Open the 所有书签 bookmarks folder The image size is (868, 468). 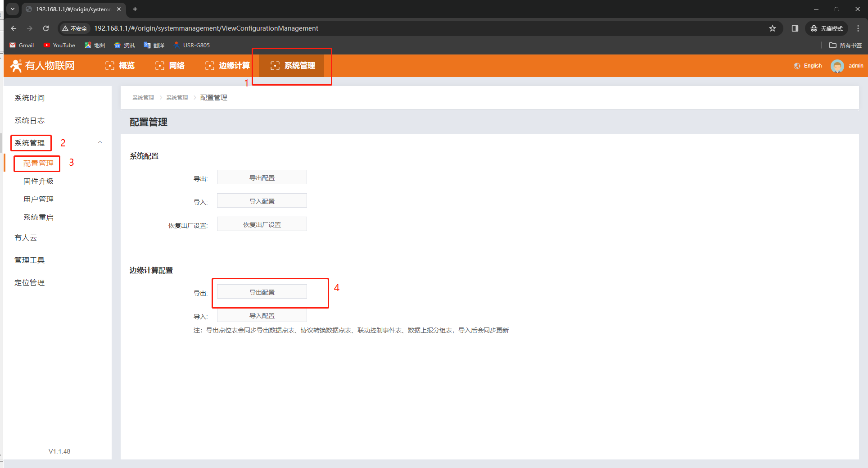(845, 45)
